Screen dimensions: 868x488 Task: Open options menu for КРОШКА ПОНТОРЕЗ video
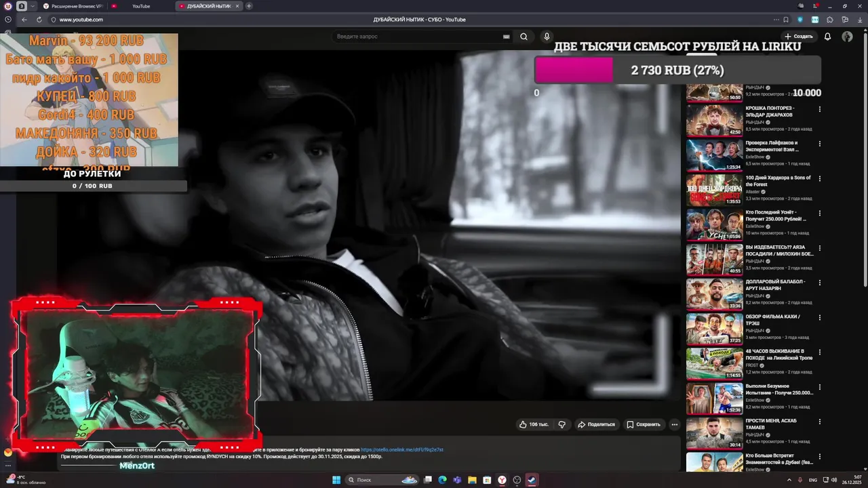tap(819, 109)
